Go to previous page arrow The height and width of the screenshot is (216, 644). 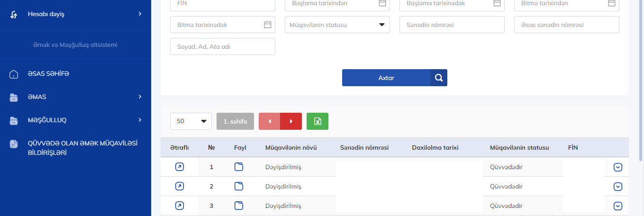tap(270, 121)
